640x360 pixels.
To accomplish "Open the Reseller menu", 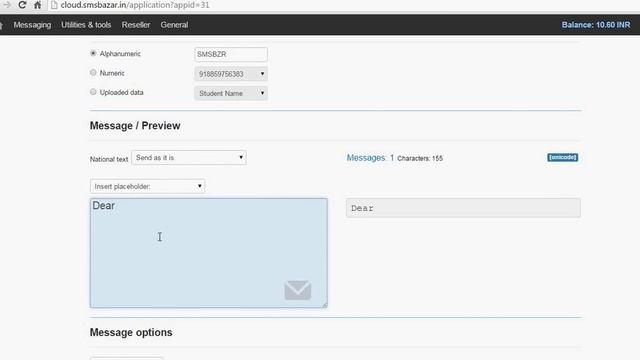I will (136, 25).
